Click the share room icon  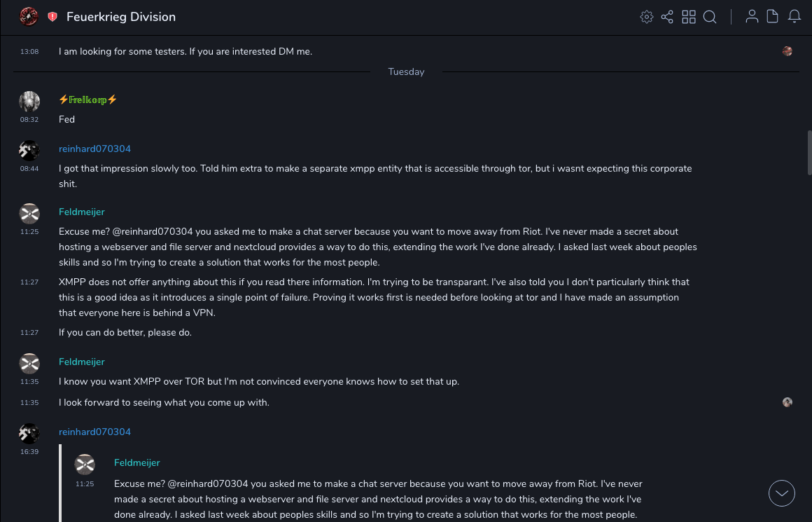click(667, 17)
